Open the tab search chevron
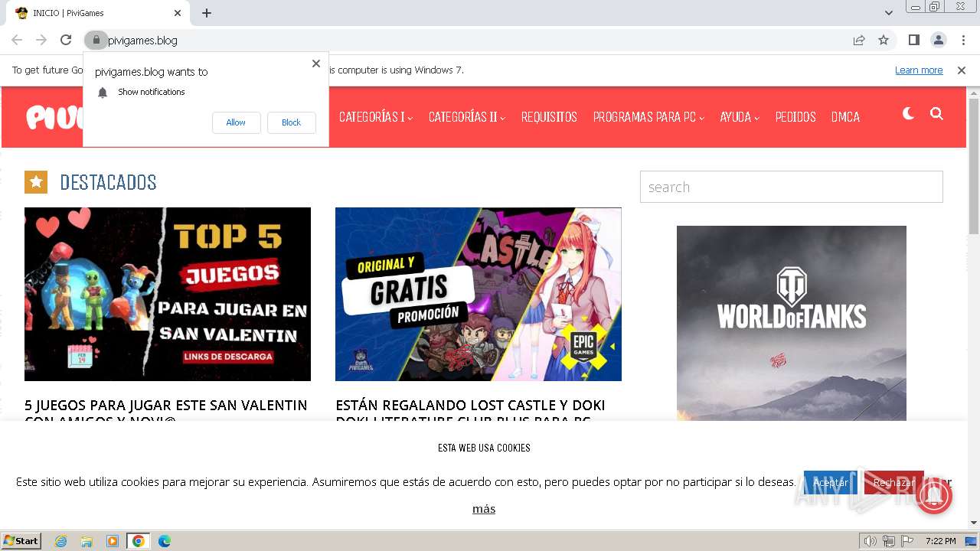Image resolution: width=980 pixels, height=551 pixels. pyautogui.click(x=889, y=13)
